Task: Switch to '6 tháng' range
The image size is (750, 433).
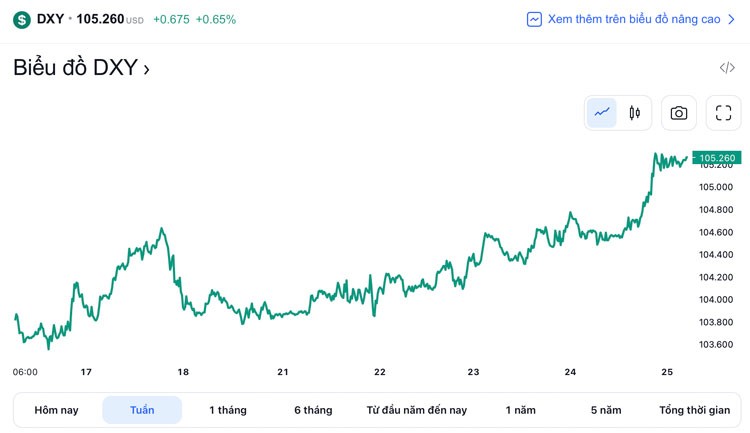Action: 313,410
